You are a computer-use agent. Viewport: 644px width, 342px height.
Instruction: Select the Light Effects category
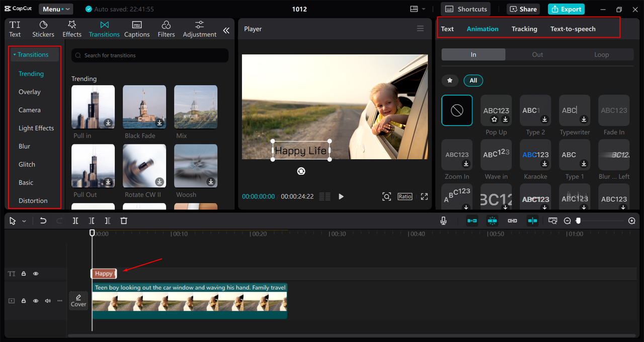click(36, 128)
